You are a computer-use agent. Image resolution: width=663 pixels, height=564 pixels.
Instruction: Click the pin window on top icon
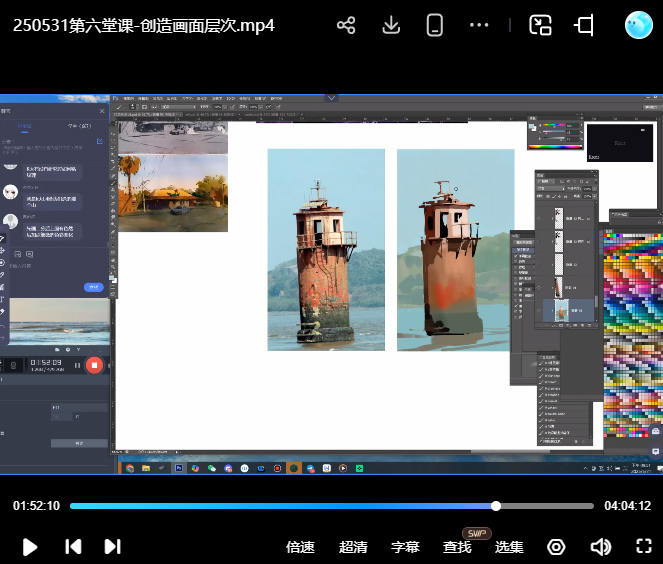[585, 26]
